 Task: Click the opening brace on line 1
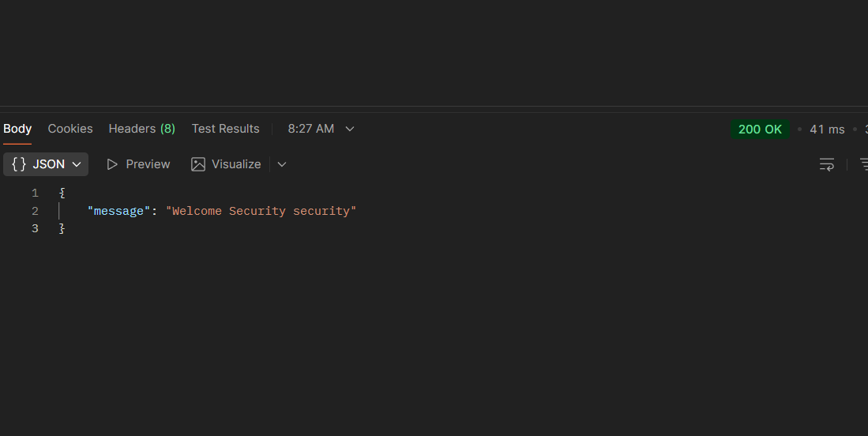(x=62, y=193)
